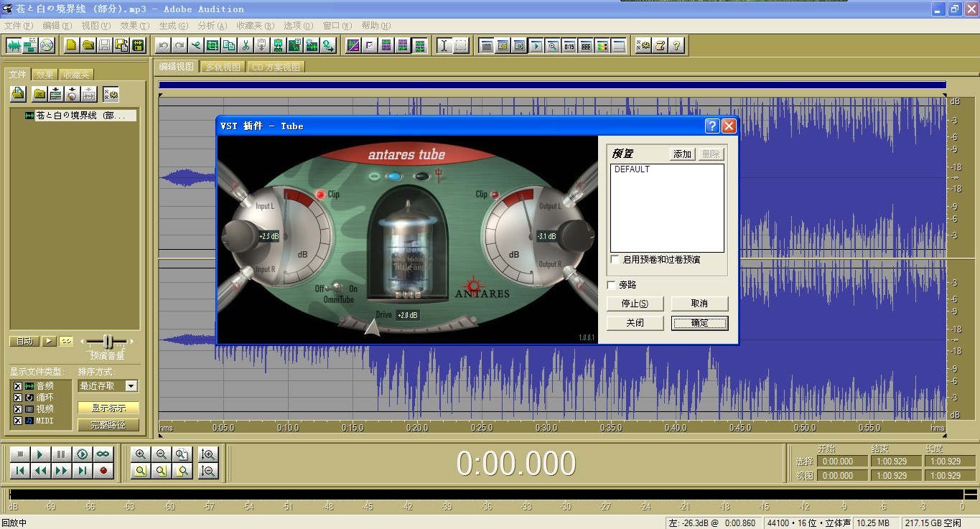This screenshot has height=529, width=980.
Task: Go to beginning transport button
Action: click(20, 471)
